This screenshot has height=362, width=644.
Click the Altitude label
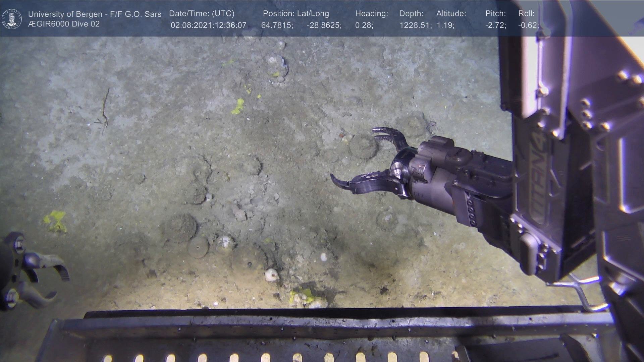tap(451, 14)
